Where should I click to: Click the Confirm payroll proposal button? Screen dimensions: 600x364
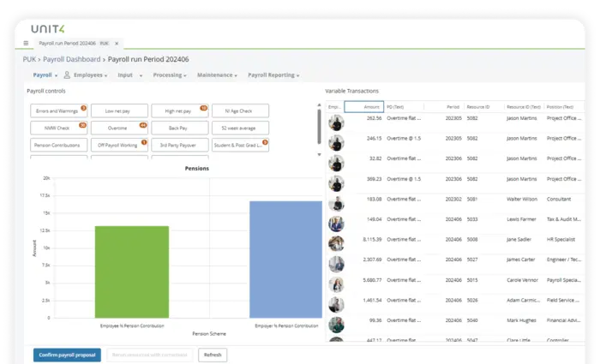tap(67, 355)
